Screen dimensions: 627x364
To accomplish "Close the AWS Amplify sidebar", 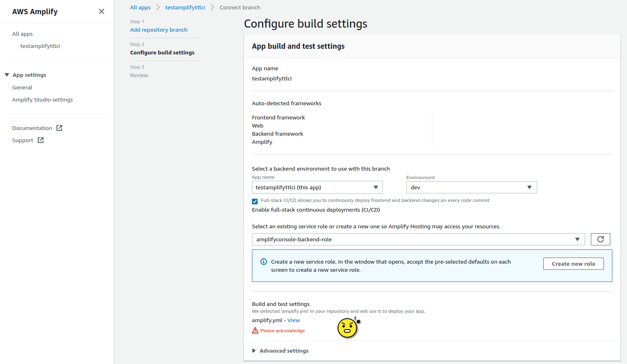I will [102, 11].
